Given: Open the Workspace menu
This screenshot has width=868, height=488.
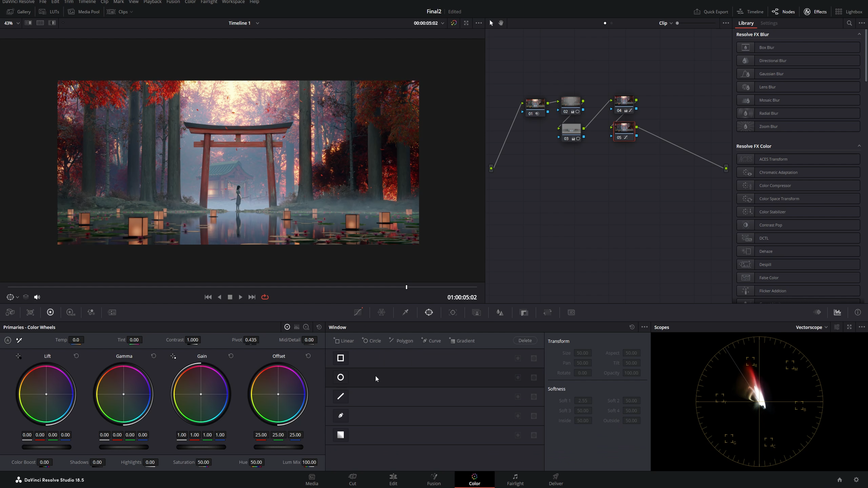Looking at the screenshot, I should 233,2.
